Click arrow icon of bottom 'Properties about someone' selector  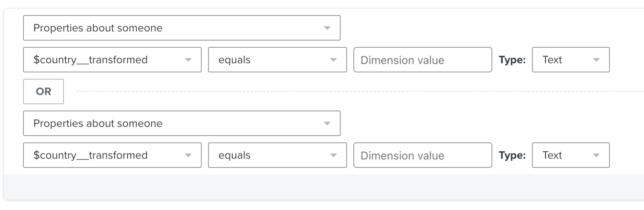tap(327, 124)
